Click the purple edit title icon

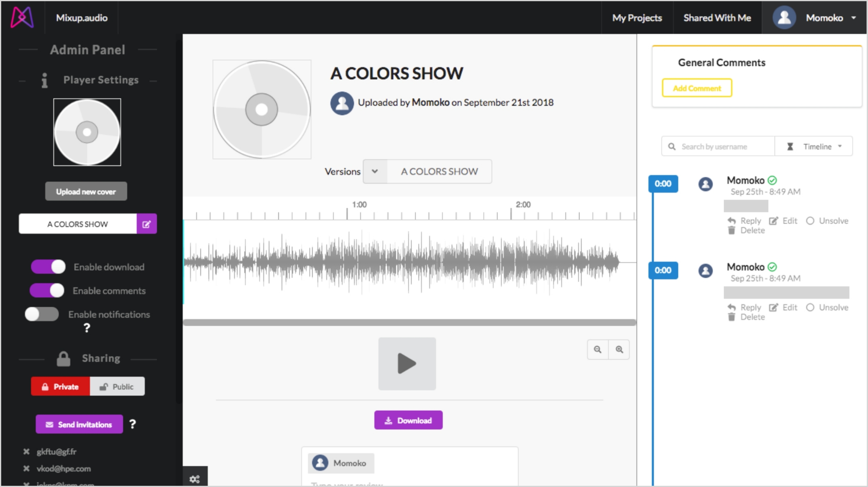click(x=147, y=224)
